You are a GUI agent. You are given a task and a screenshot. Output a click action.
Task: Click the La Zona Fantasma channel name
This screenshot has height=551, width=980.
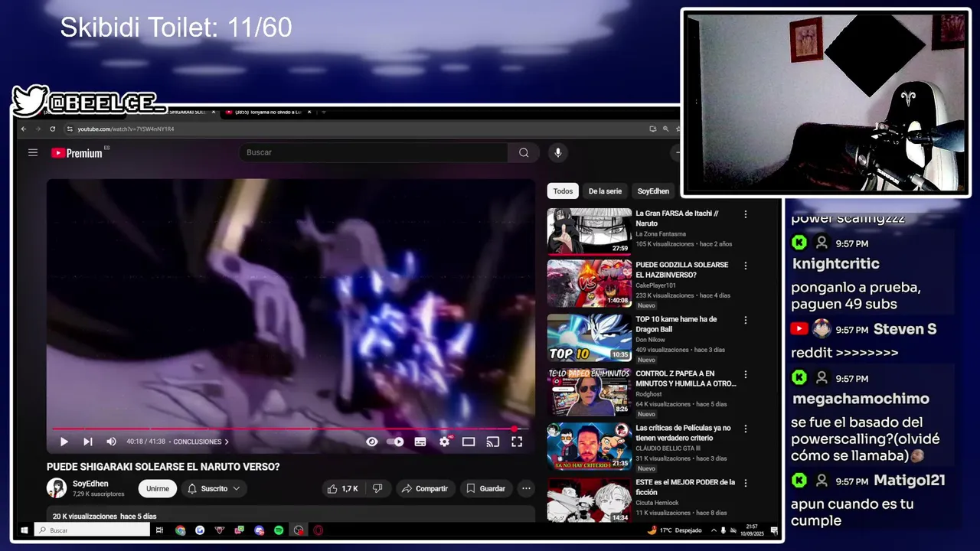(661, 234)
